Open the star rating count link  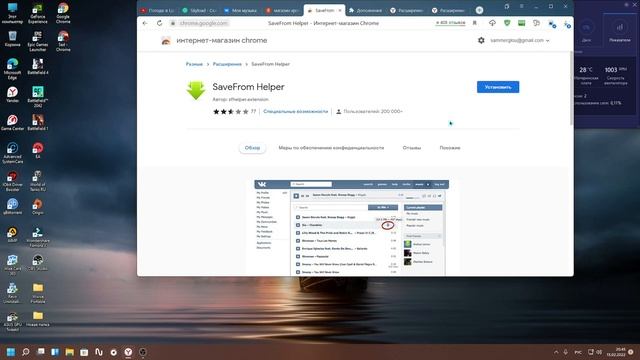click(x=253, y=111)
